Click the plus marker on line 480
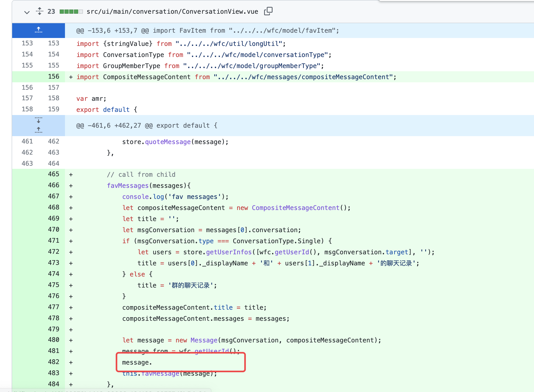 click(71, 340)
